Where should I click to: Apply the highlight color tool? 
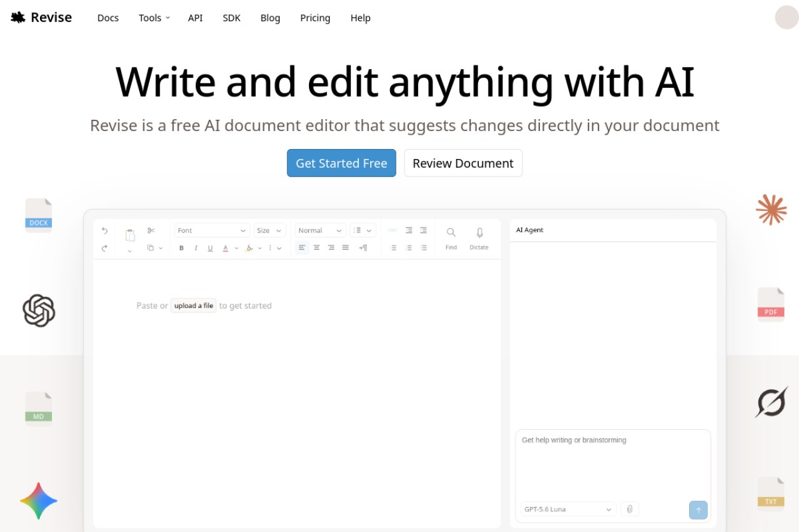coord(250,248)
